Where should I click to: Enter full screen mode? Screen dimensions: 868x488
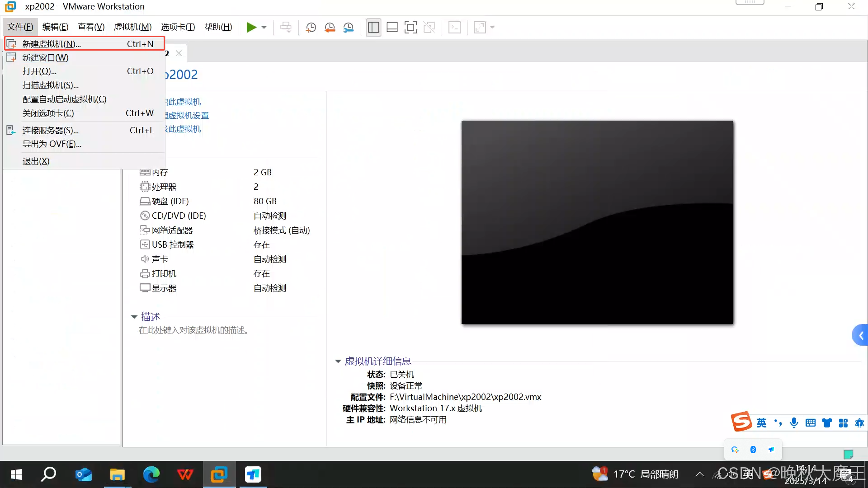pyautogui.click(x=410, y=28)
